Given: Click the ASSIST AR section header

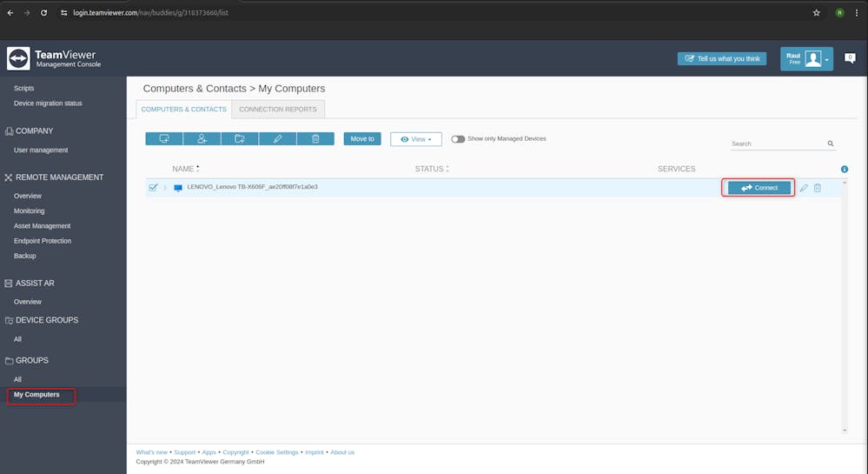Looking at the screenshot, I should (x=35, y=284).
